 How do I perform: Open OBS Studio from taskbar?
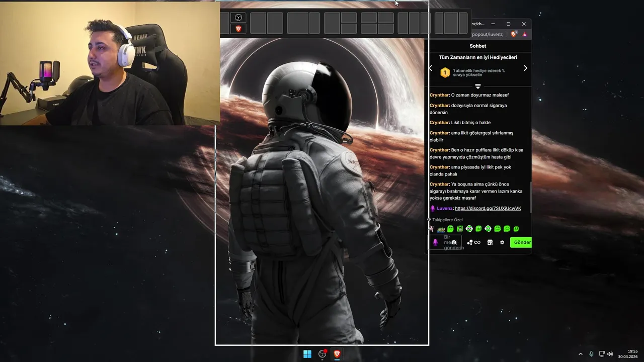point(323,354)
